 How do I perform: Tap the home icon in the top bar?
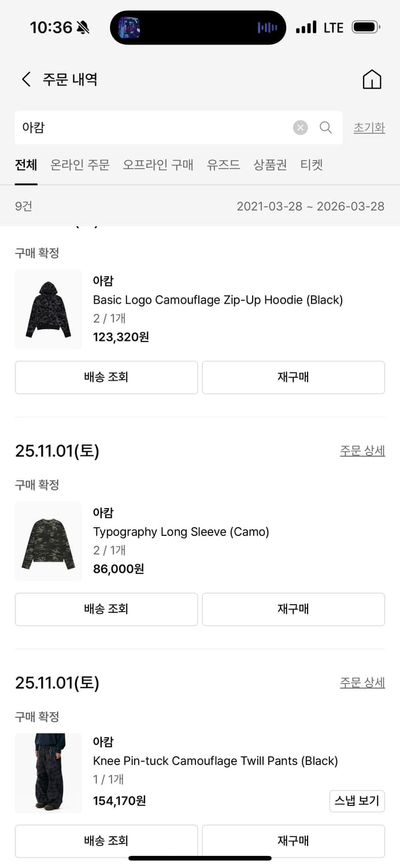pos(372,79)
